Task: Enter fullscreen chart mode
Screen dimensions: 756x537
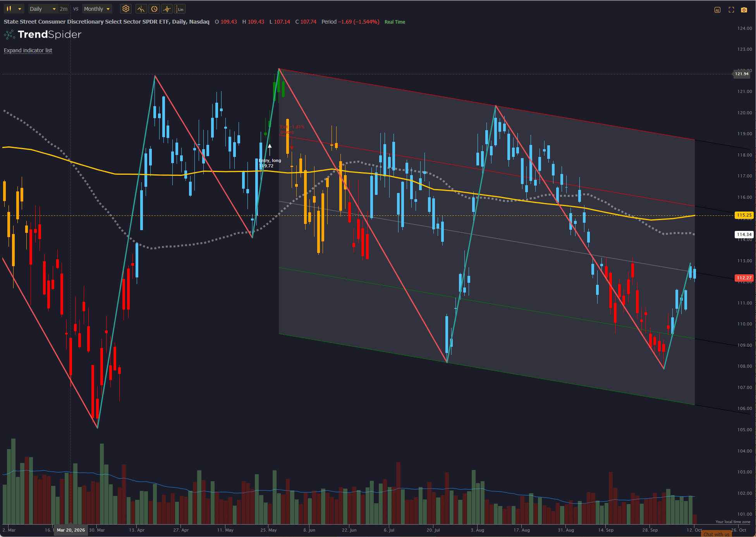Action: [x=731, y=10]
